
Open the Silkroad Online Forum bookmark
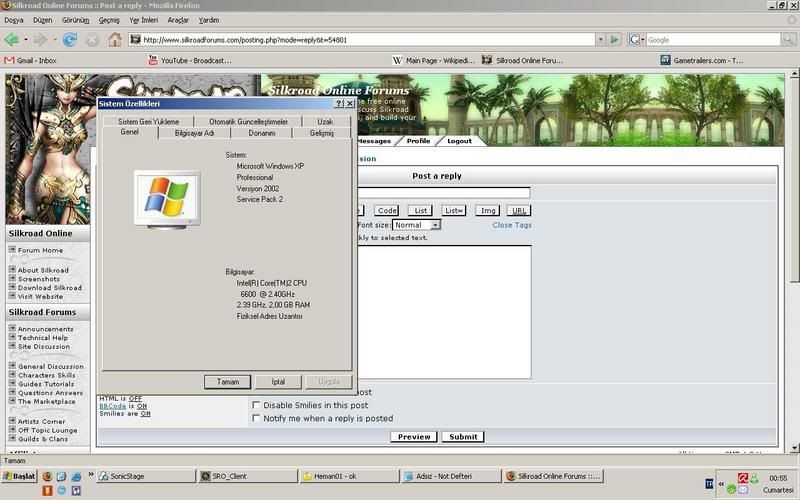[523, 60]
